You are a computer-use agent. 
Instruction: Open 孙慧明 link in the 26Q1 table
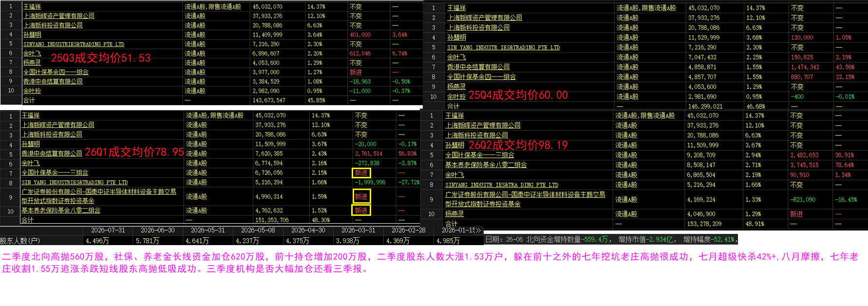coord(31,144)
